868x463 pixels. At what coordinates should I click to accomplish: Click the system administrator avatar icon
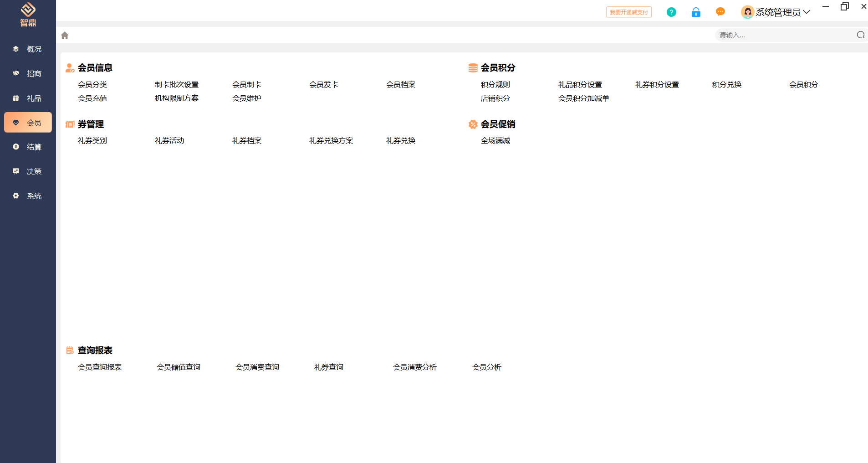tap(747, 12)
